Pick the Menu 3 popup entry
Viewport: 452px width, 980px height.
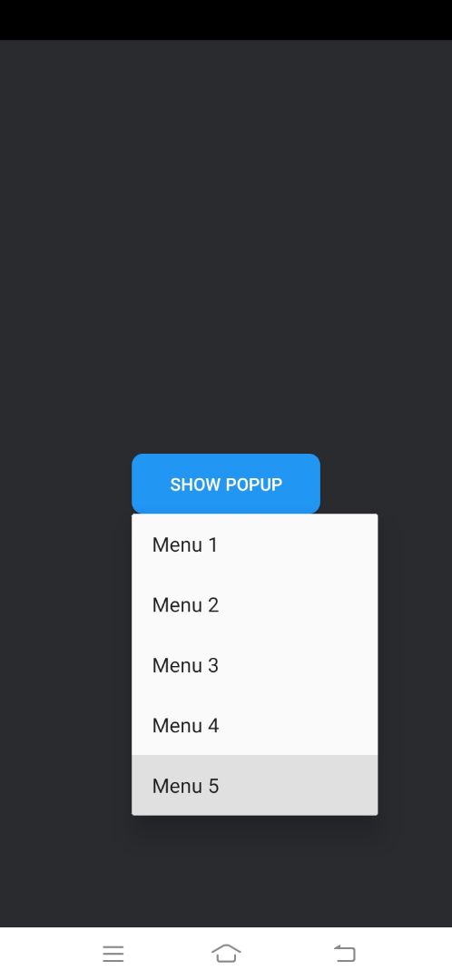[x=254, y=665]
